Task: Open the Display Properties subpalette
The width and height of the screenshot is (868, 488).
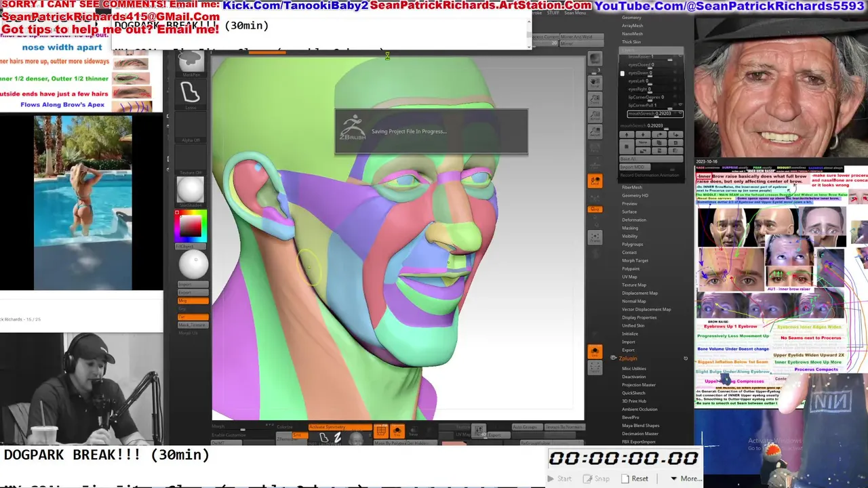Action: tap(639, 317)
